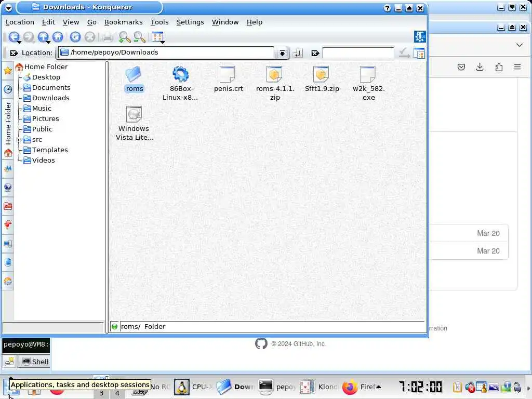Open the Window menu

pyautogui.click(x=225, y=22)
